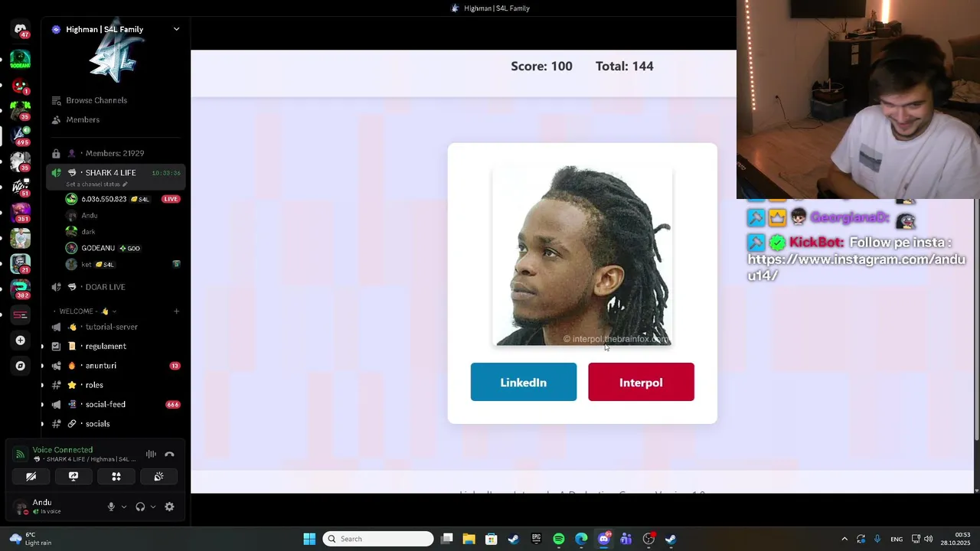Expand Highman S4L Family server menu
Screen dimensions: 980x551
point(176,29)
